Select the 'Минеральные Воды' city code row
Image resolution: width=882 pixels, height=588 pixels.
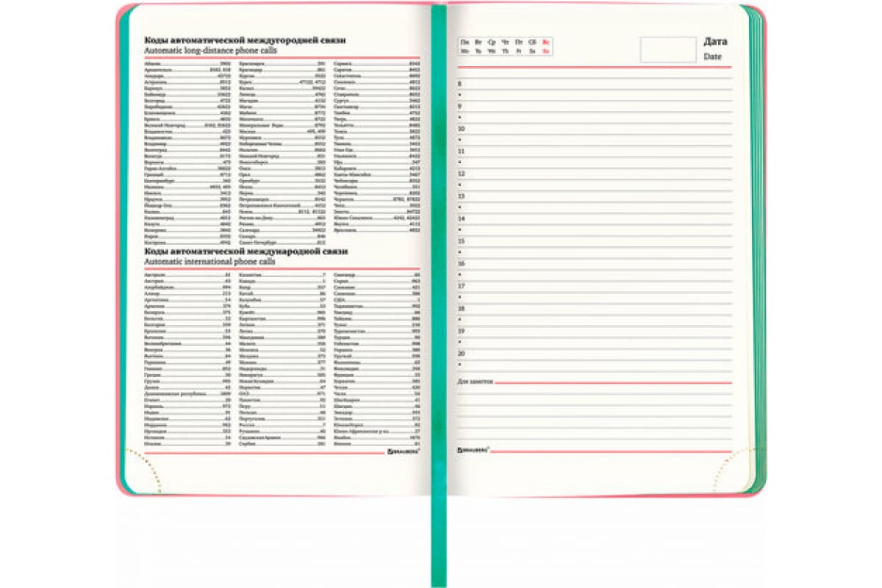(x=282, y=125)
